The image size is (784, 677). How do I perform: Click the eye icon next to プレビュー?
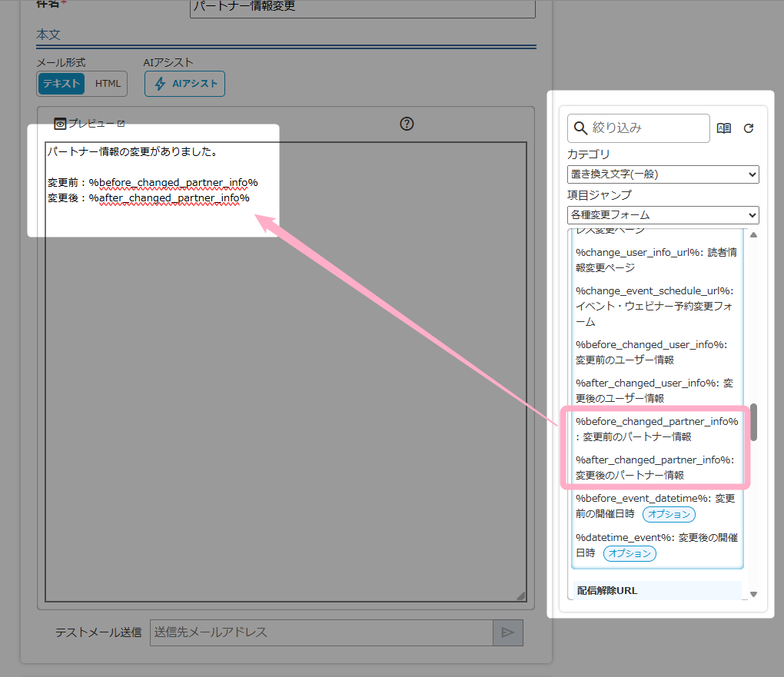[x=60, y=124]
